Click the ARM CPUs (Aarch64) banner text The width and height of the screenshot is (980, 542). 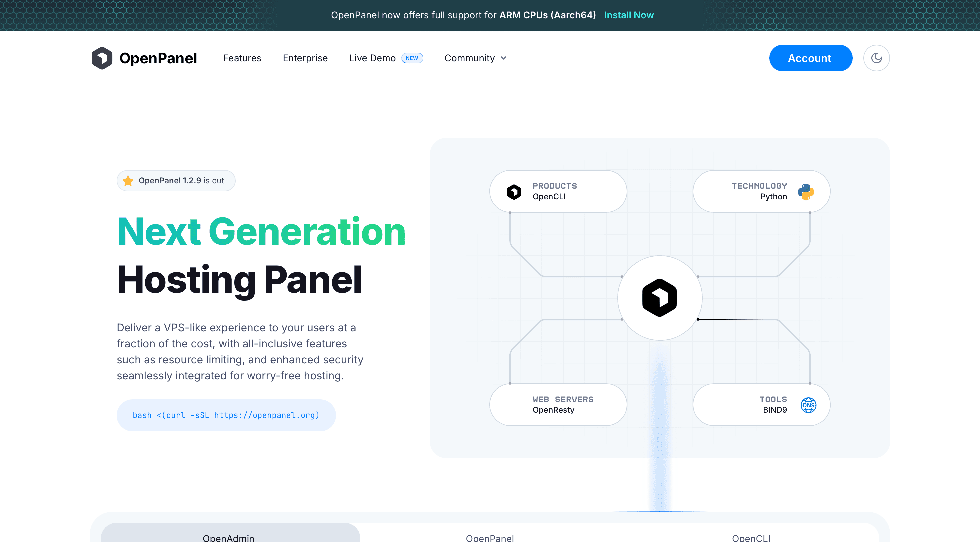click(547, 15)
